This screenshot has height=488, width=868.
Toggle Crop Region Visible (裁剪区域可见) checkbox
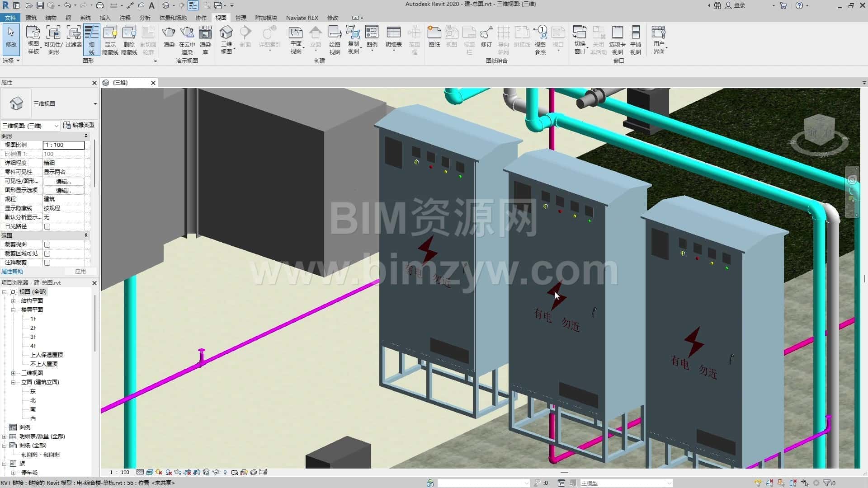tap(47, 253)
